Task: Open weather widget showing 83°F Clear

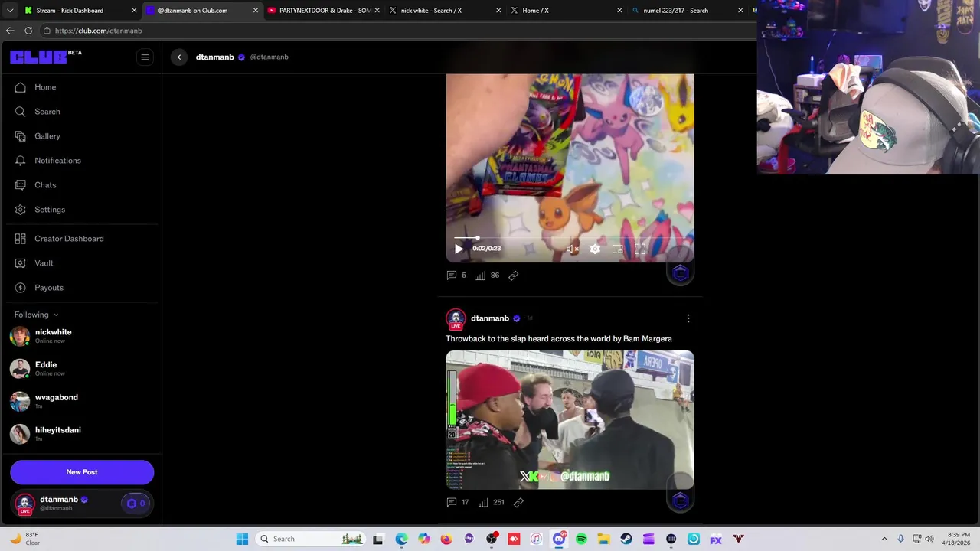Action: click(x=25, y=539)
